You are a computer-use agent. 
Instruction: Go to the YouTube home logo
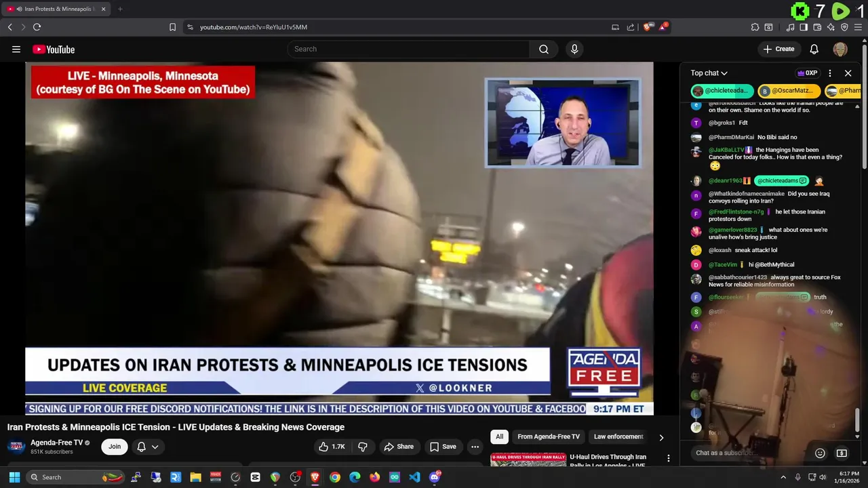coord(54,49)
